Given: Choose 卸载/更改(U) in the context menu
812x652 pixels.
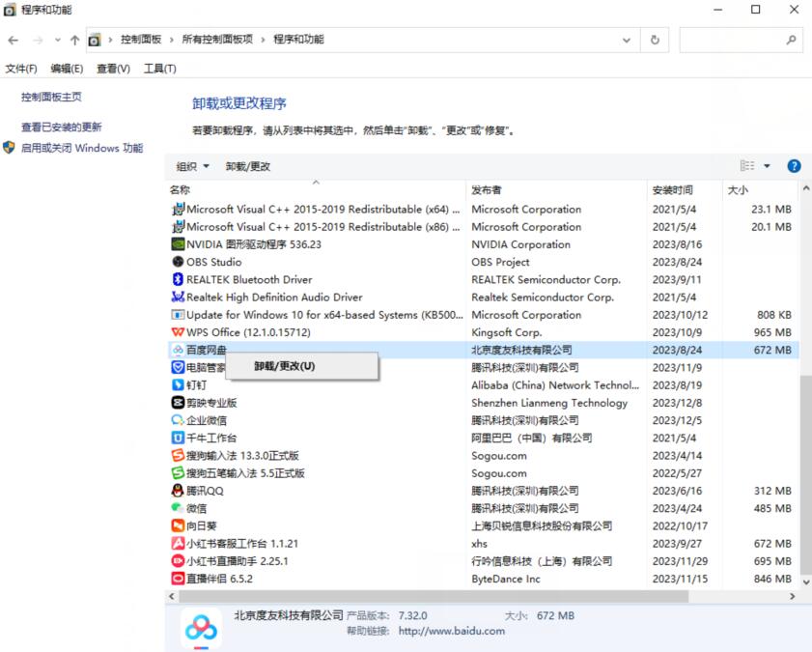Looking at the screenshot, I should 302,366.
